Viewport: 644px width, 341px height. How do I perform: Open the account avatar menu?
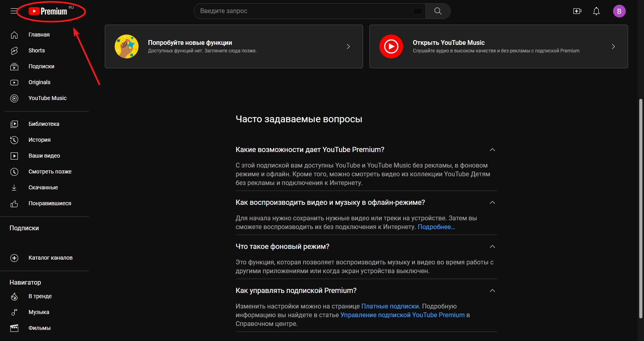619,11
